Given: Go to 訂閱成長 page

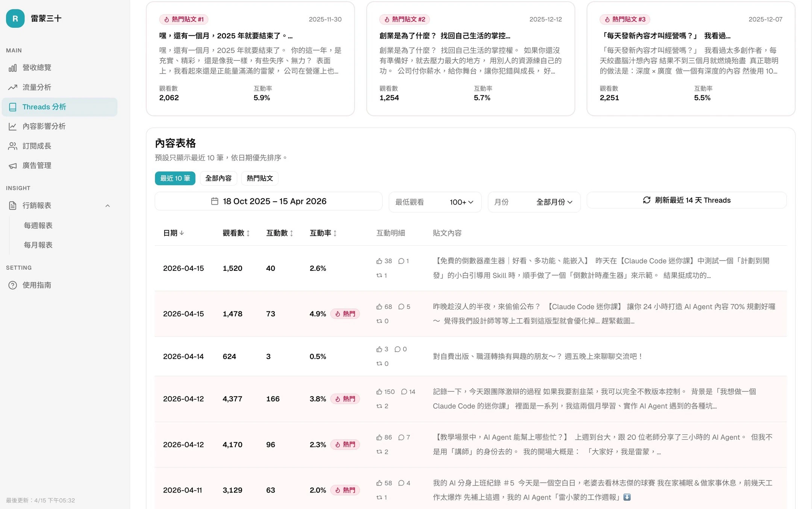Looking at the screenshot, I should pyautogui.click(x=59, y=146).
